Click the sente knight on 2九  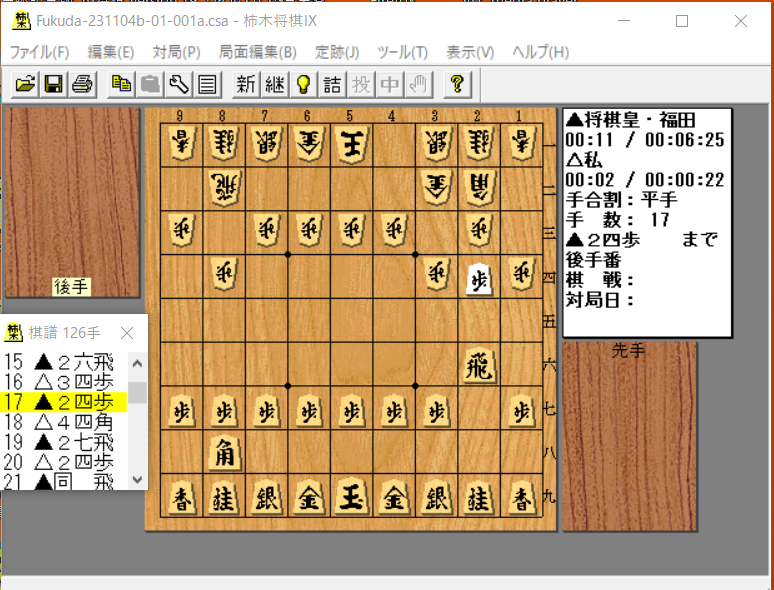479,498
